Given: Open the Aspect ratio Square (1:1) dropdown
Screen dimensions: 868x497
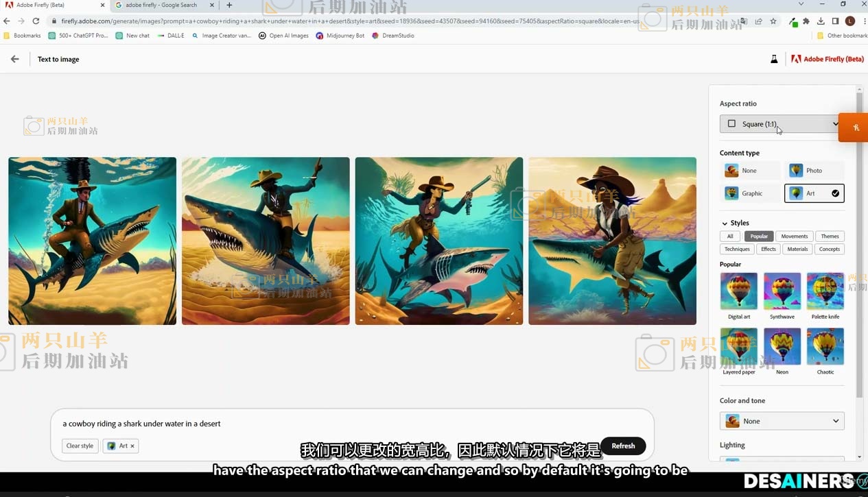Looking at the screenshot, I should point(781,124).
